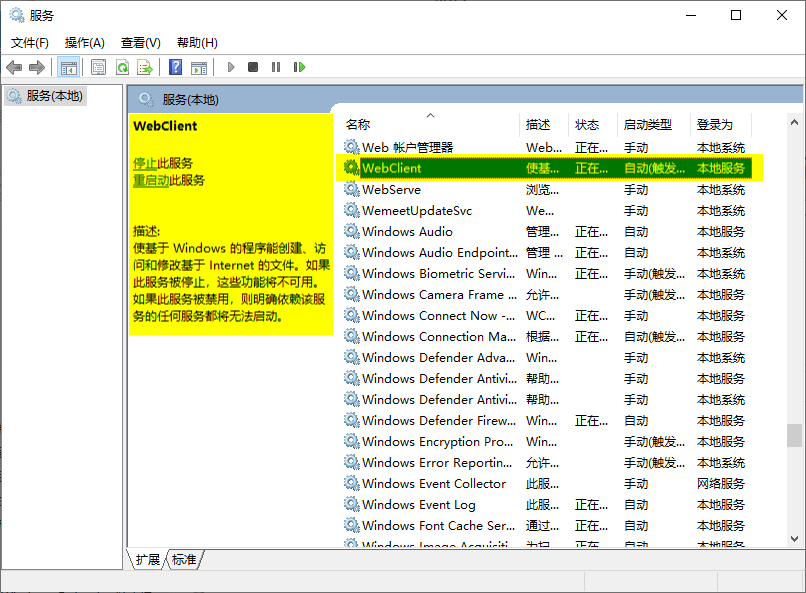Sort list by the 启动类型 column header
806x593 pixels.
647,125
